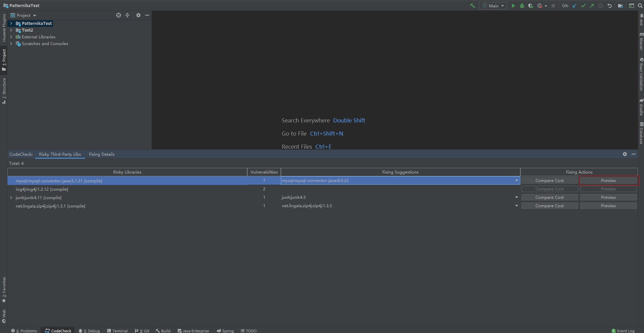Open the Spring tool window tab

point(225,331)
